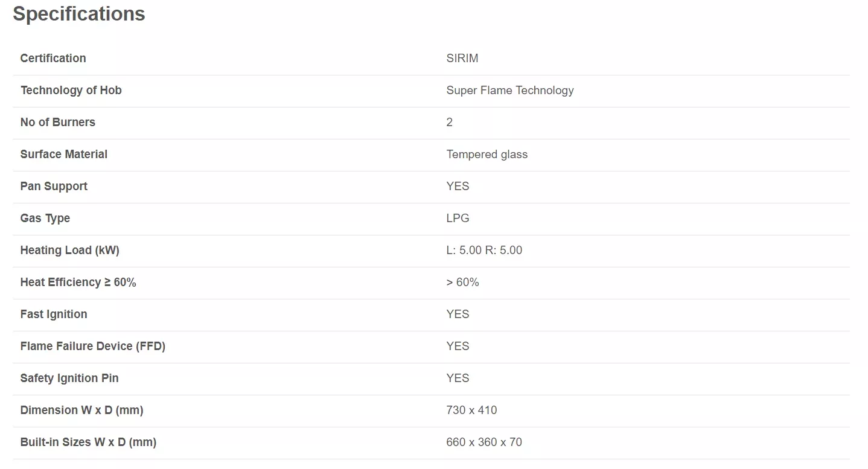
Task: Click the Certification row label
Action: pos(53,59)
